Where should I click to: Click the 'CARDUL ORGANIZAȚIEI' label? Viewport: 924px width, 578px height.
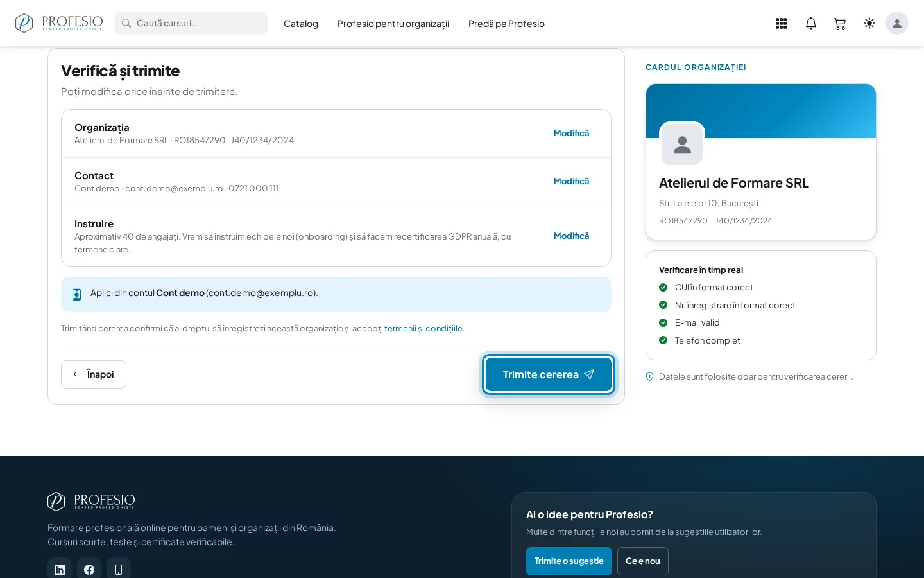pyautogui.click(x=696, y=67)
